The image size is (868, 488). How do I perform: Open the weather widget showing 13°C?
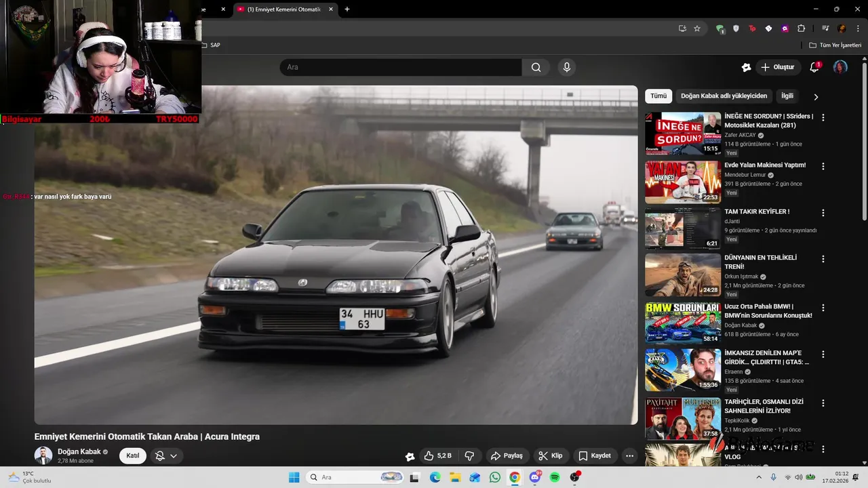coord(31,477)
